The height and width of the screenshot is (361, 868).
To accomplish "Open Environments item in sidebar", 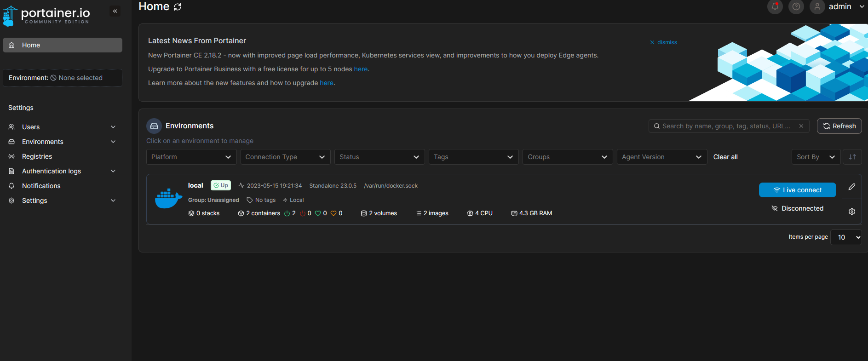I will coord(63,142).
